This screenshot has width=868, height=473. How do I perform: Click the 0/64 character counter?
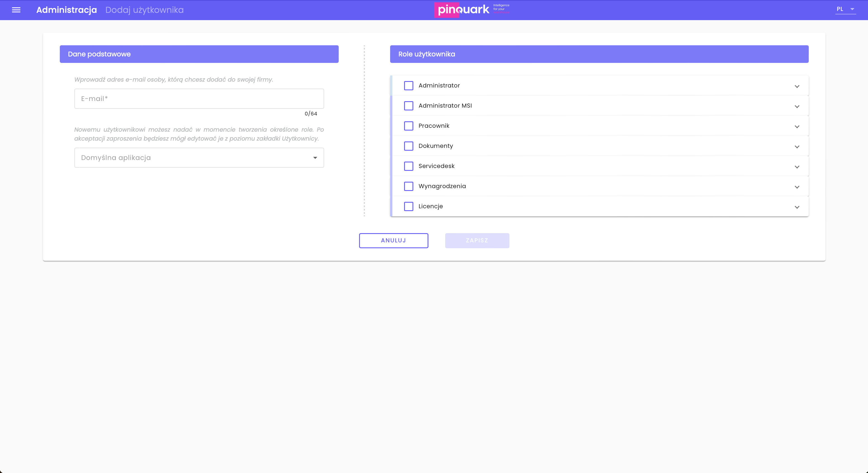click(311, 113)
